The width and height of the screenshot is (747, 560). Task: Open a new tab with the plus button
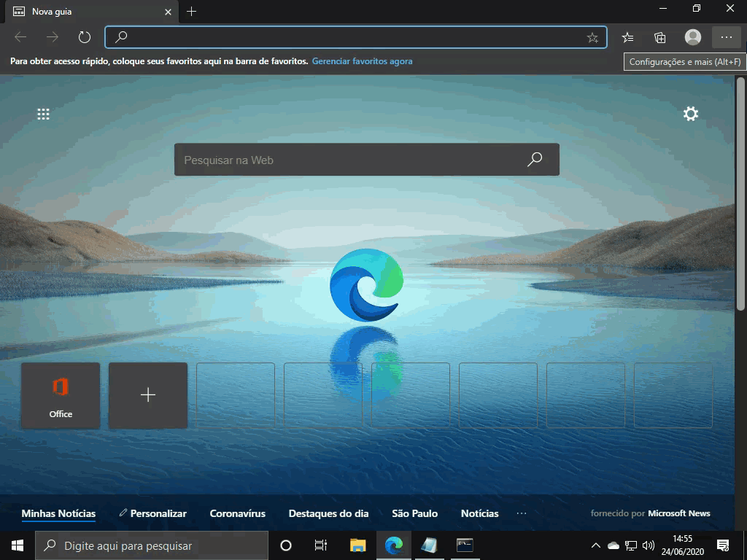pyautogui.click(x=192, y=12)
